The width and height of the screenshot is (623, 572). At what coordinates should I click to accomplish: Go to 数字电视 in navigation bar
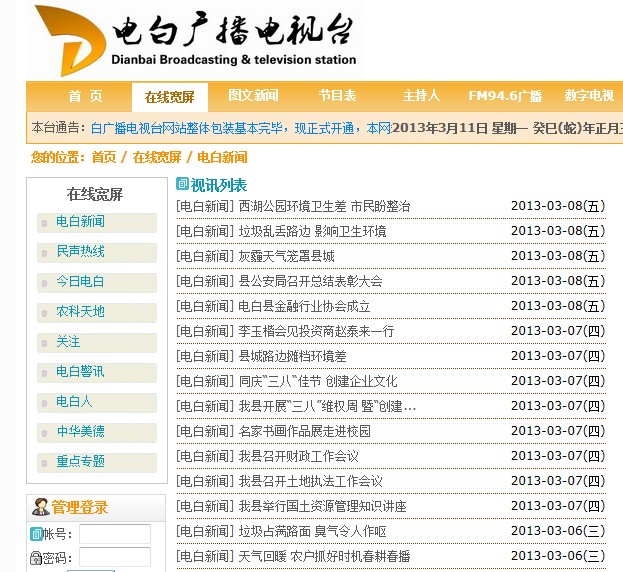589,96
